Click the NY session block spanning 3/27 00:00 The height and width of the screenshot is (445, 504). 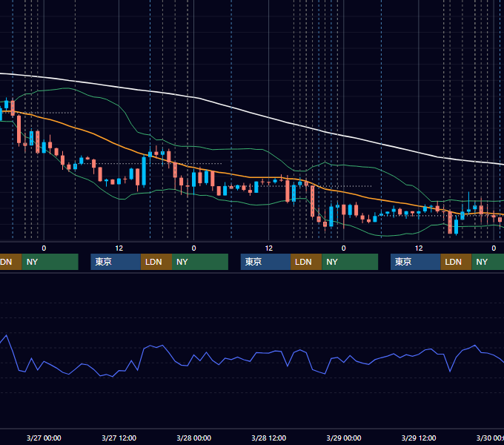click(x=50, y=262)
